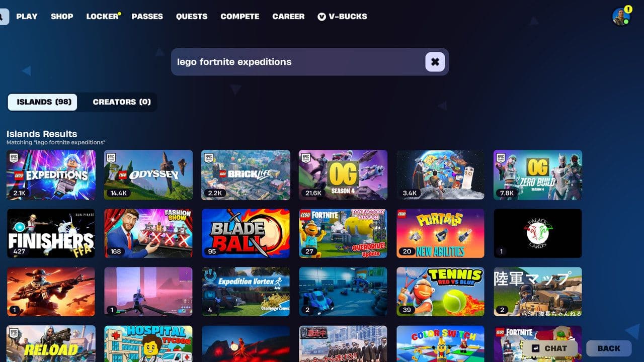
Task: Open the OG Season 4 island thumbnail
Action: click(x=343, y=175)
